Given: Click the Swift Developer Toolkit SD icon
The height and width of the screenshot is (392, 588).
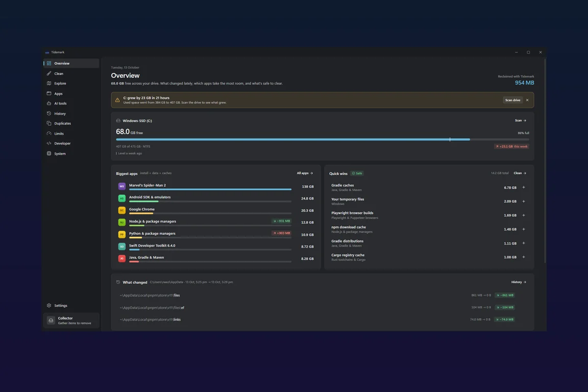Looking at the screenshot, I should (122, 247).
